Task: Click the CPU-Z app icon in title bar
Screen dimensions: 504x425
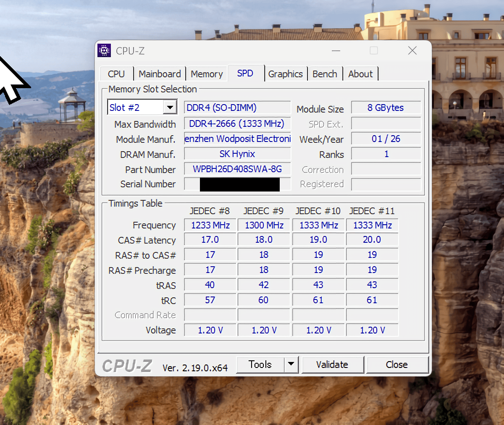Action: pyautogui.click(x=104, y=50)
